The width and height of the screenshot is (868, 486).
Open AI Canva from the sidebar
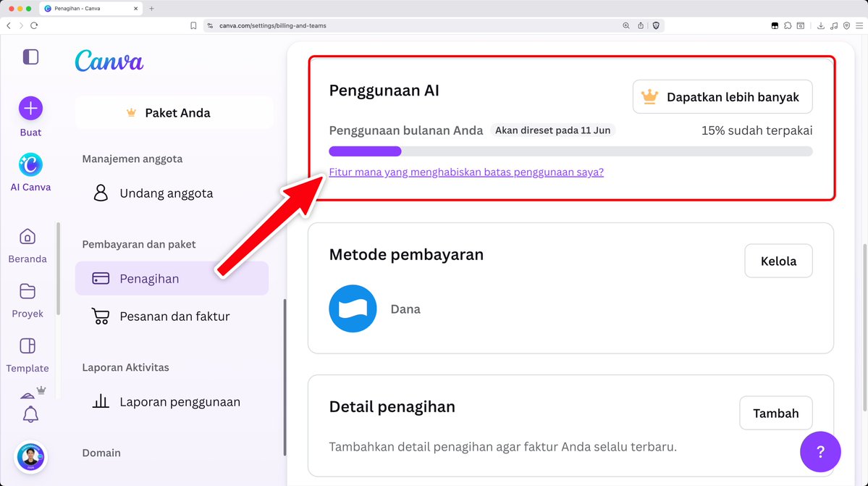30,164
